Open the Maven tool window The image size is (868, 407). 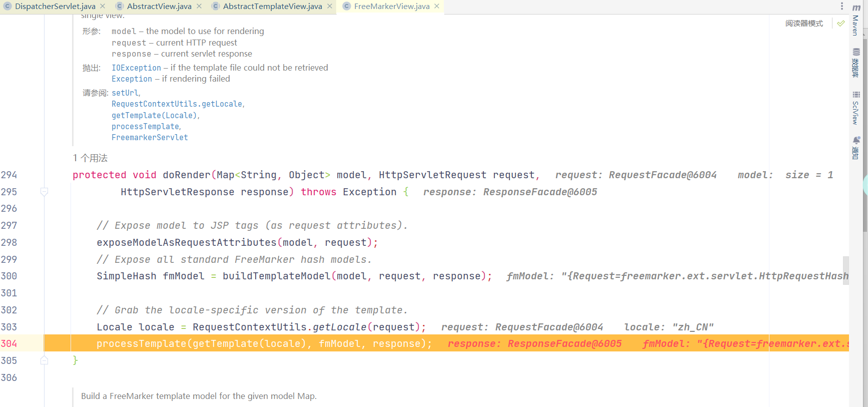click(x=856, y=20)
